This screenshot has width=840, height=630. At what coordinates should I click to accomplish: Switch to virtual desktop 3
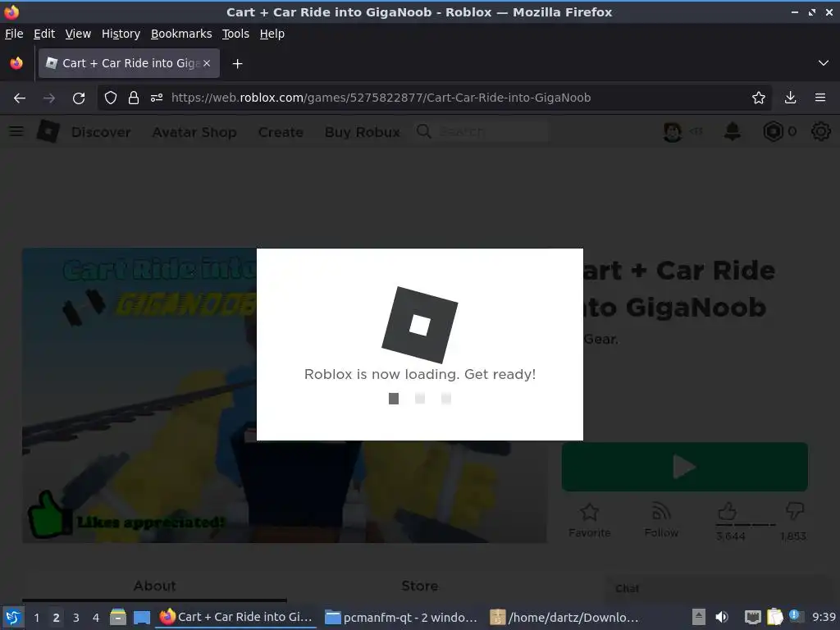75,618
